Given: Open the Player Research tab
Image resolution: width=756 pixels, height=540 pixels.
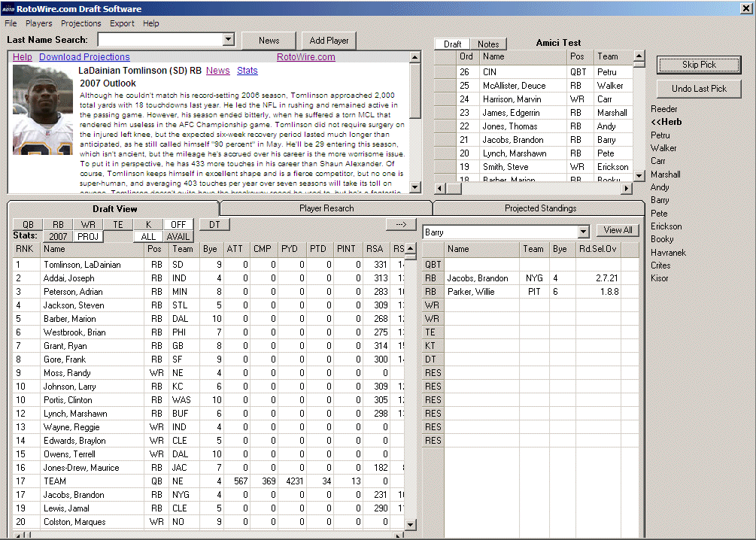Looking at the screenshot, I should [x=326, y=208].
